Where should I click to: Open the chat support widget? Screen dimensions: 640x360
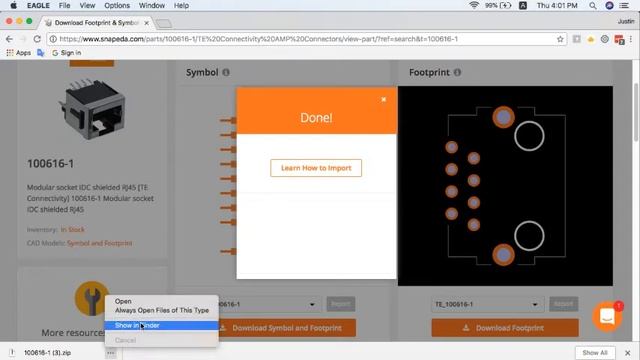(x=607, y=316)
